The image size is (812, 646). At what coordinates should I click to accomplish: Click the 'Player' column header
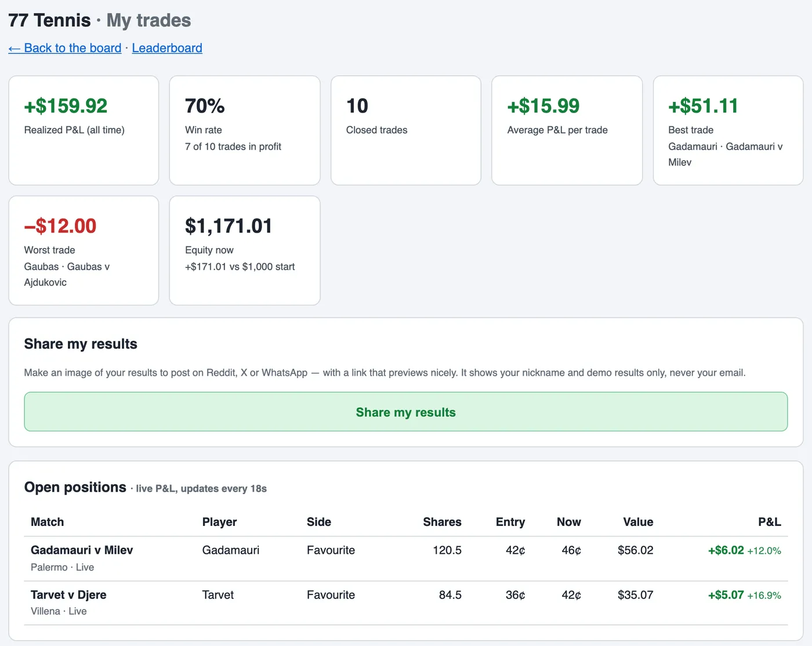pyautogui.click(x=220, y=522)
